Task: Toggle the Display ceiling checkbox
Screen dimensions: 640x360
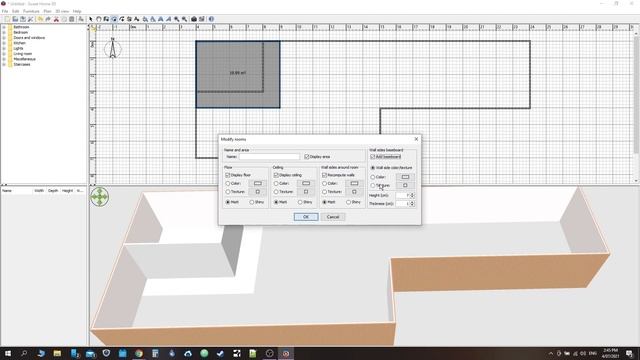Action: [276, 175]
